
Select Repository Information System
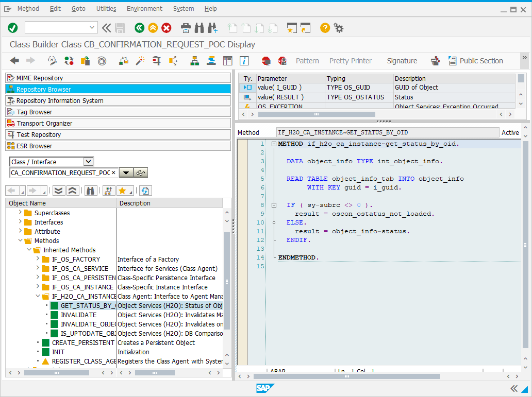tap(118, 101)
